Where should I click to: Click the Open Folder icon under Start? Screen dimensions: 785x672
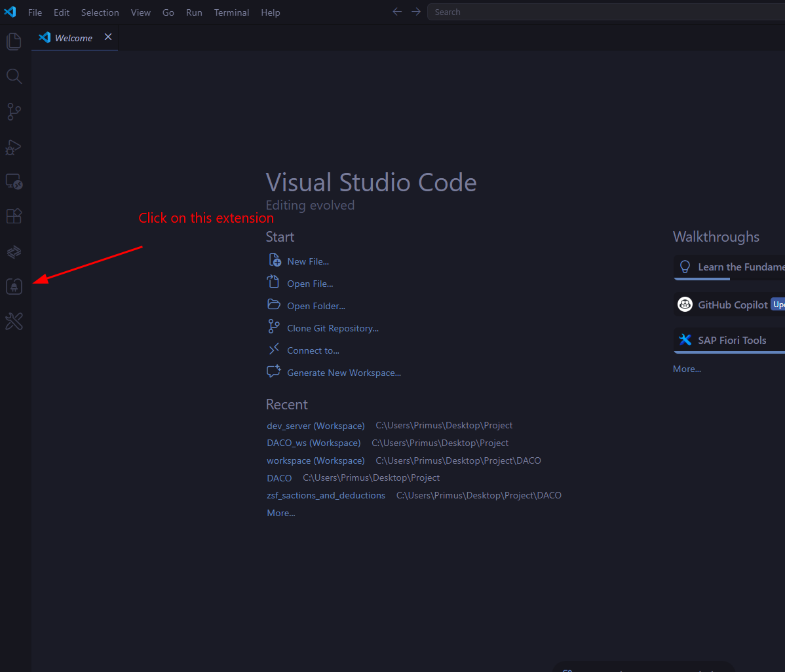(274, 304)
